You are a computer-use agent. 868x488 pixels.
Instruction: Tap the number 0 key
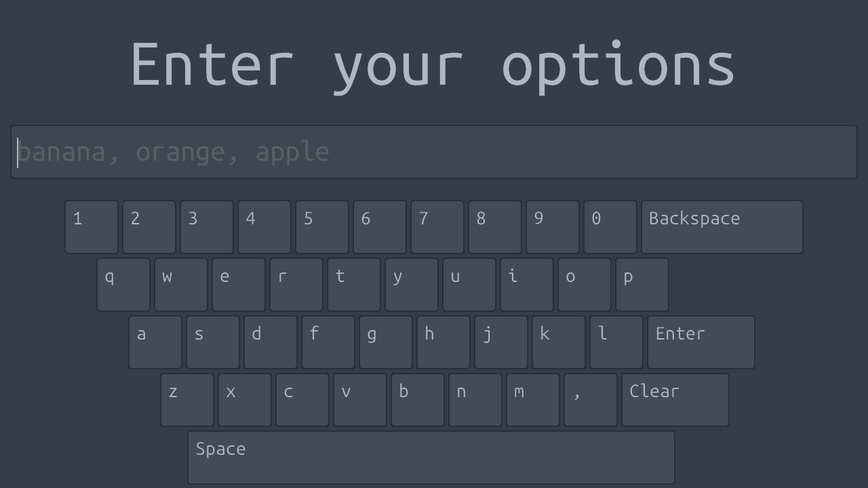pos(610,227)
